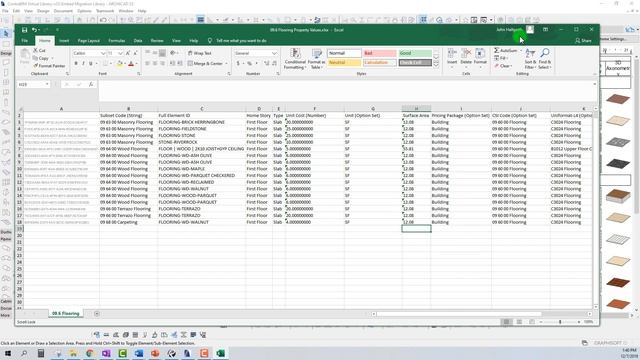Viewport: 640px width, 360px height.
Task: Switch to Page Layout view in status bar
Action: coord(519,322)
